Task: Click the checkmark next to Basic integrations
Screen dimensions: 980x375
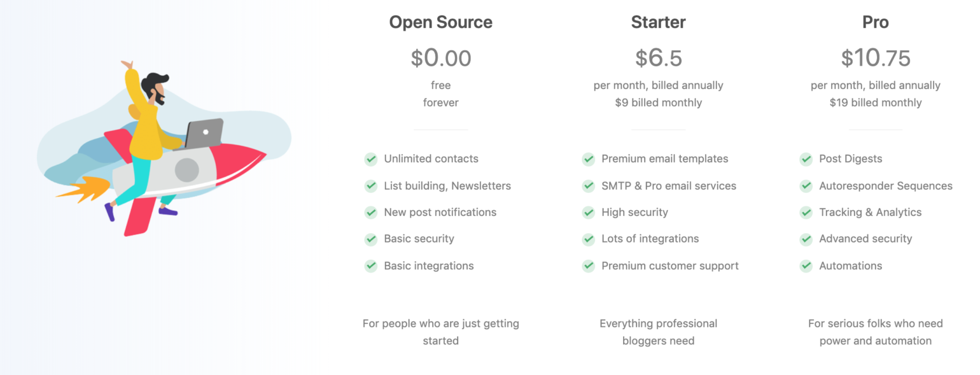Action: tap(371, 266)
